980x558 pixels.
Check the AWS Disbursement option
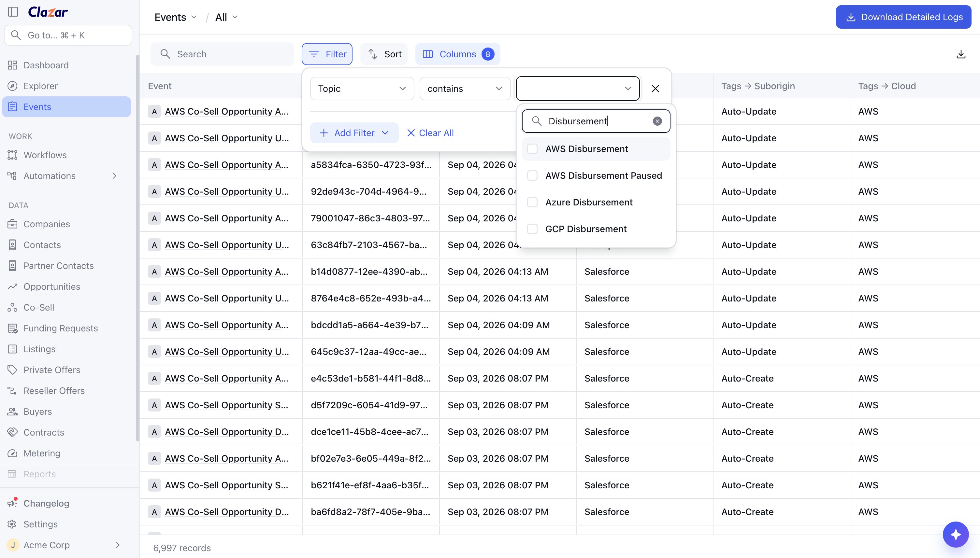pos(533,149)
